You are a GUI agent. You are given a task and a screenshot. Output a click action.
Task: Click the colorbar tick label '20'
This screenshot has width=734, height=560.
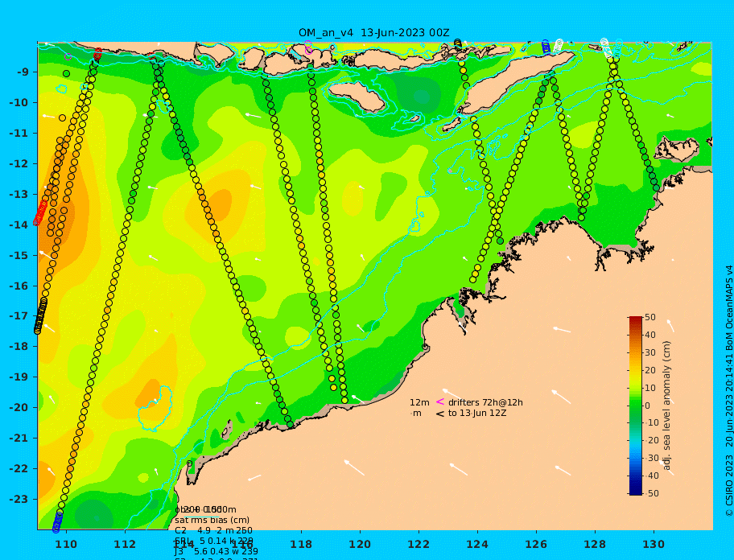click(x=650, y=371)
